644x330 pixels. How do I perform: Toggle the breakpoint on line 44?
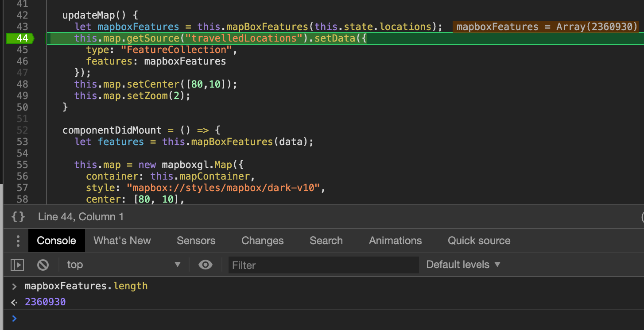22,38
